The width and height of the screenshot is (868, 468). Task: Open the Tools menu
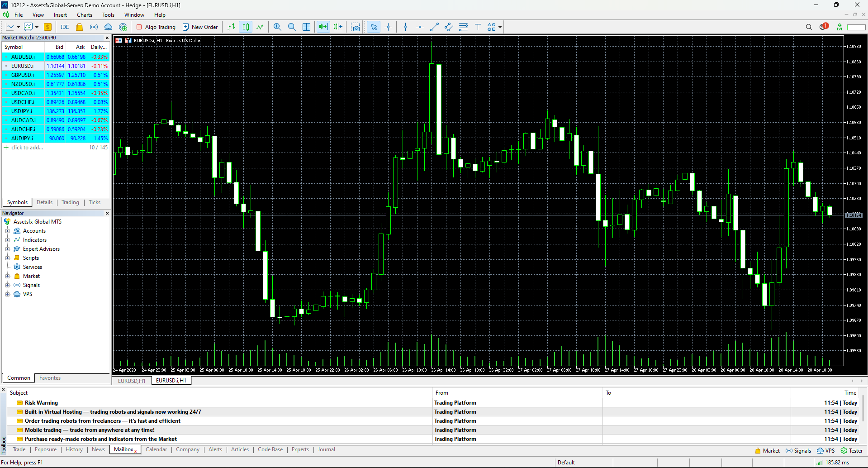(x=108, y=15)
